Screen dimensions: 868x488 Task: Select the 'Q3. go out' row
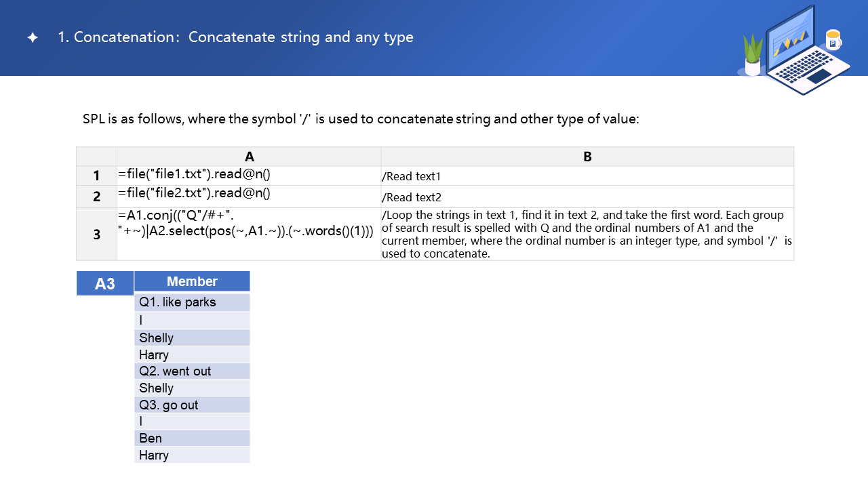(192, 405)
